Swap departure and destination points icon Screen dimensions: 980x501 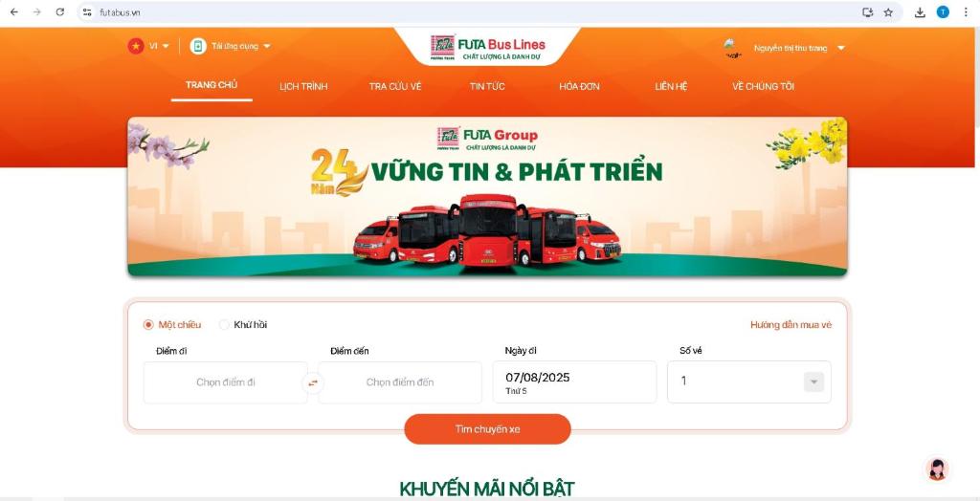tap(313, 382)
